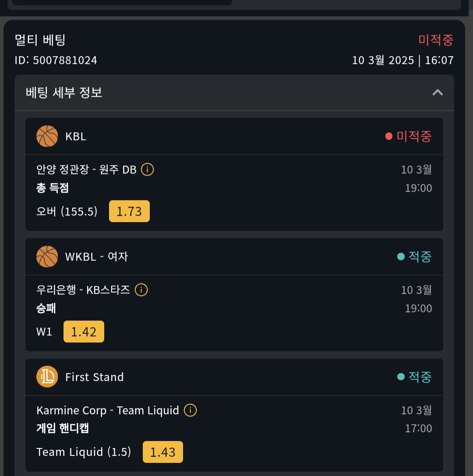
Task: Click the KBL basketball icon
Action: point(47,136)
